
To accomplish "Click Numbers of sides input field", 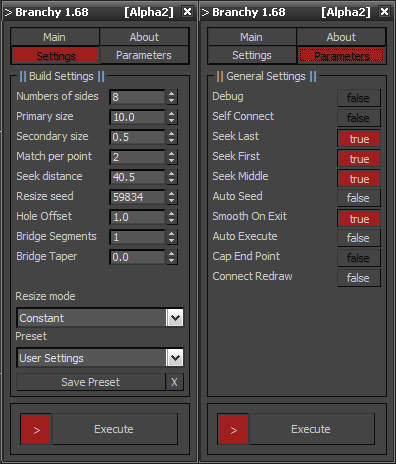I will pos(137,97).
